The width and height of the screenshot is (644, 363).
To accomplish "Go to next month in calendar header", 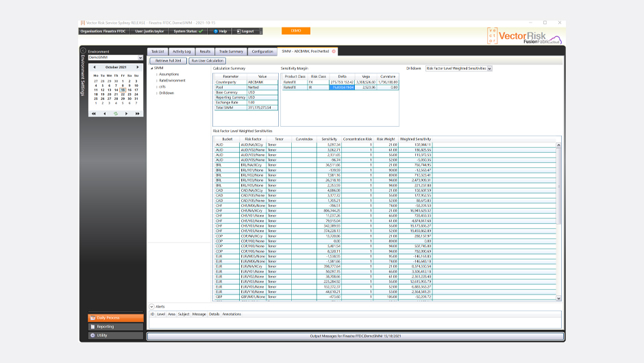I will point(138,67).
